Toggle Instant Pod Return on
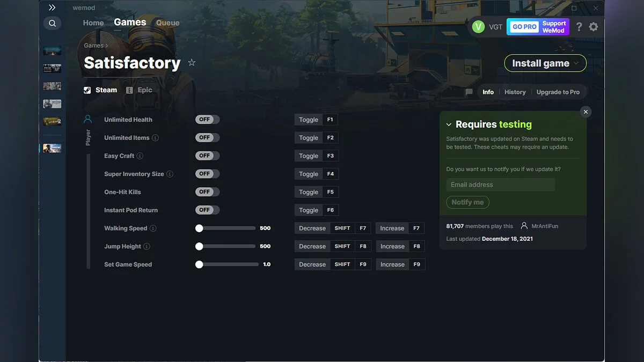Viewport: 644px width, 362px height. [207, 210]
